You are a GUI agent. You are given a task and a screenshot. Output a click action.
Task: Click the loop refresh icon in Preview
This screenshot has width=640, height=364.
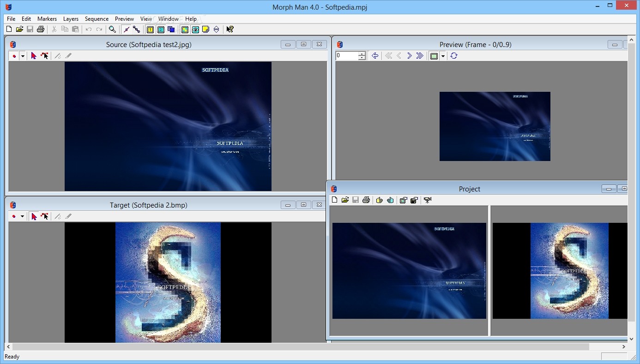point(454,56)
